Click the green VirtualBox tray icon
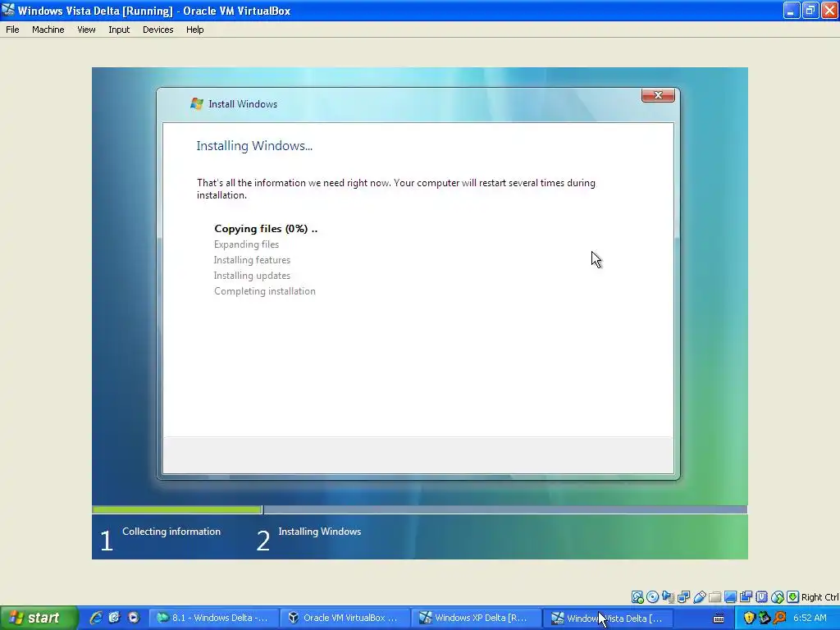This screenshot has height=630, width=840. [x=765, y=618]
